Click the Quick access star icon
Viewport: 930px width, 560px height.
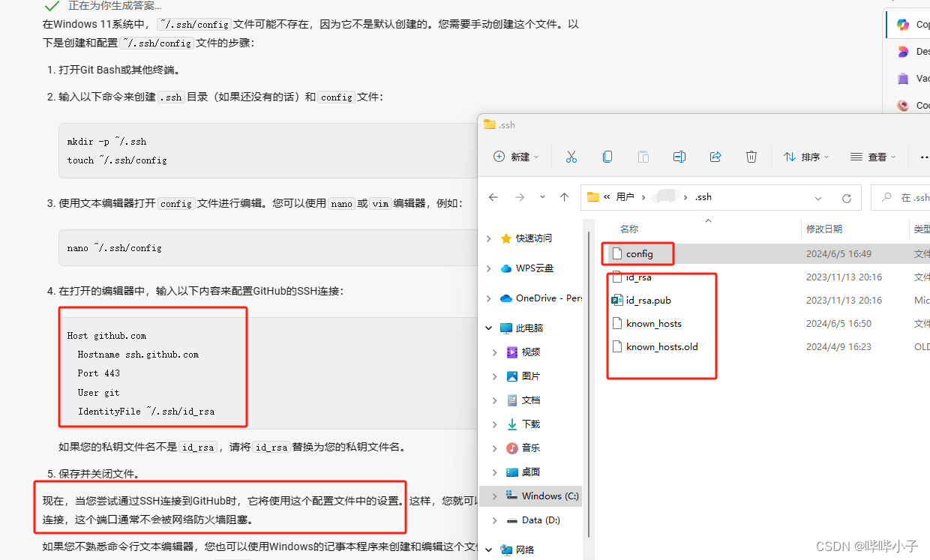pos(506,238)
